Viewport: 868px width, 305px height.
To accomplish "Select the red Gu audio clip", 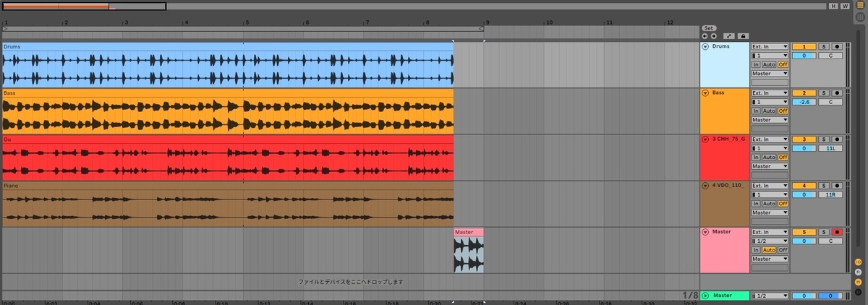I will coord(227,158).
